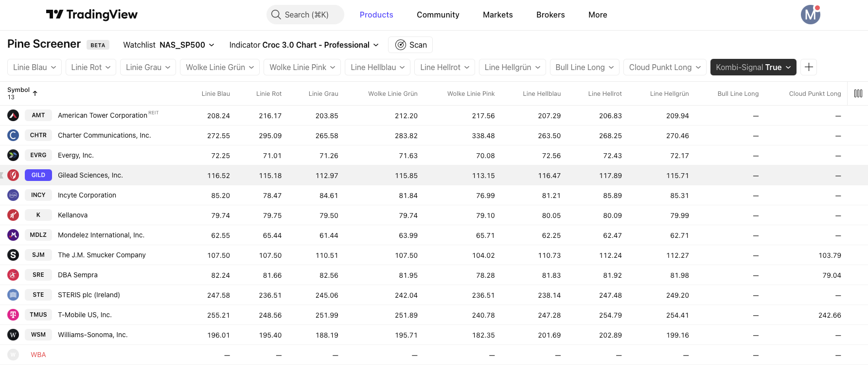Click the T-Mobile US logo icon
The width and height of the screenshot is (868, 377).
[13, 315]
